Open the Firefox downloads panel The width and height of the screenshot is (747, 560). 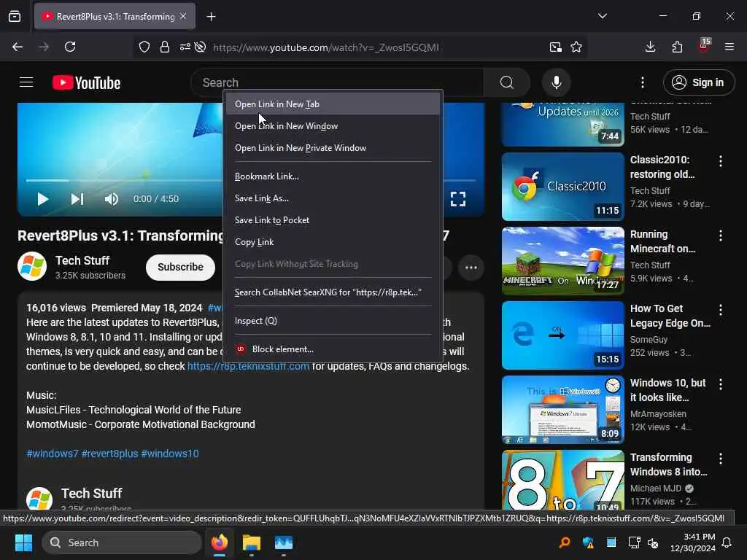(650, 47)
